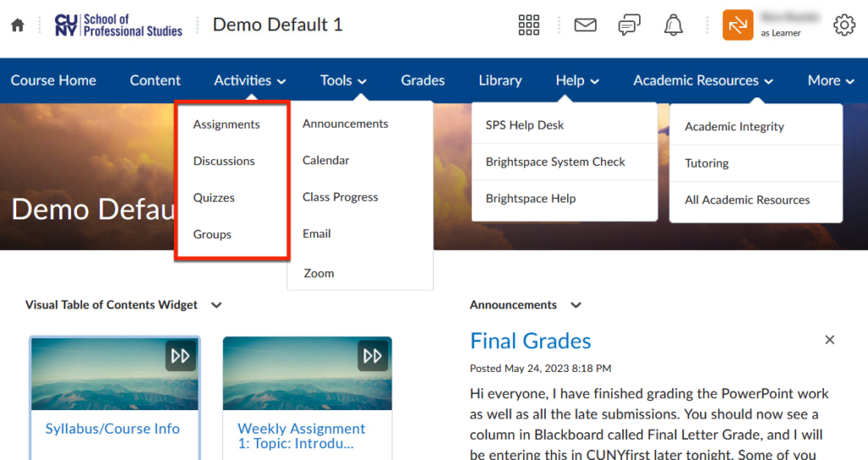This screenshot has height=460, width=868.
Task: Open subscription alerts chat bubble icon
Action: point(629,25)
